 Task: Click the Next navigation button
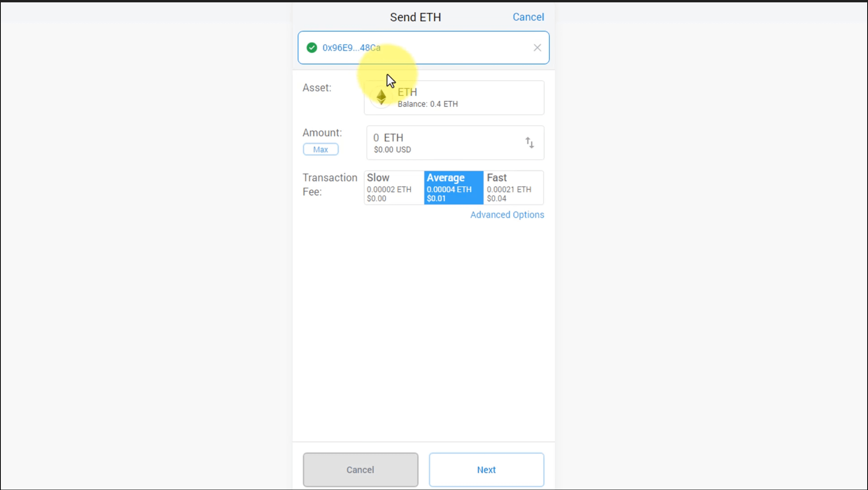(x=487, y=469)
